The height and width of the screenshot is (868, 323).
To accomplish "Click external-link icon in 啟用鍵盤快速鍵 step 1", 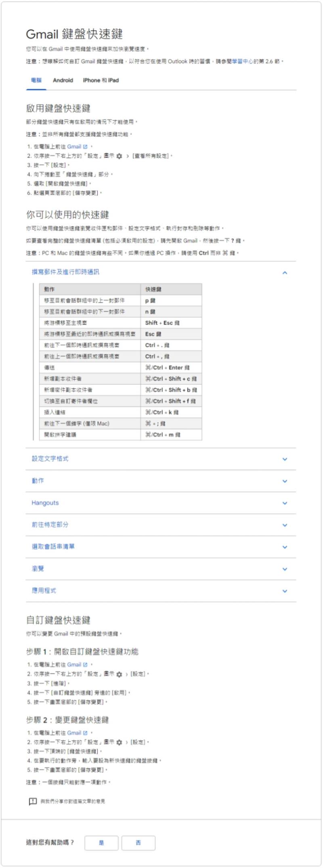I will coord(85,147).
